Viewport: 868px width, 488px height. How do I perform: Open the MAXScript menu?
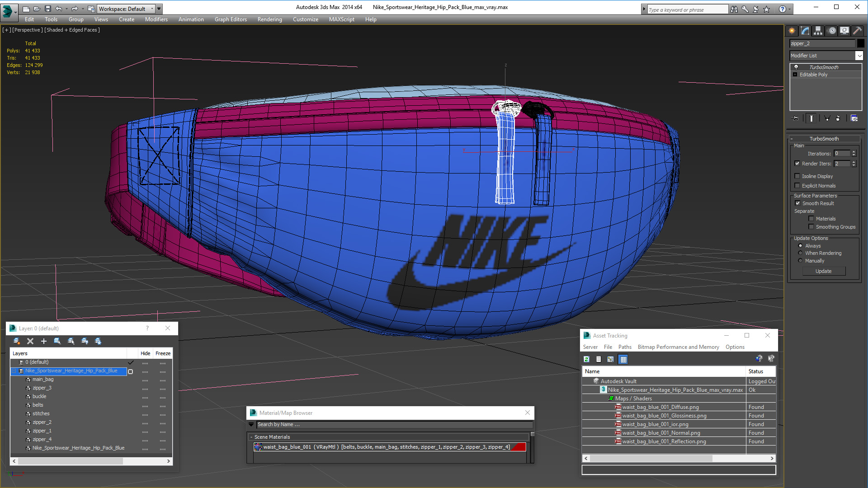(x=341, y=19)
